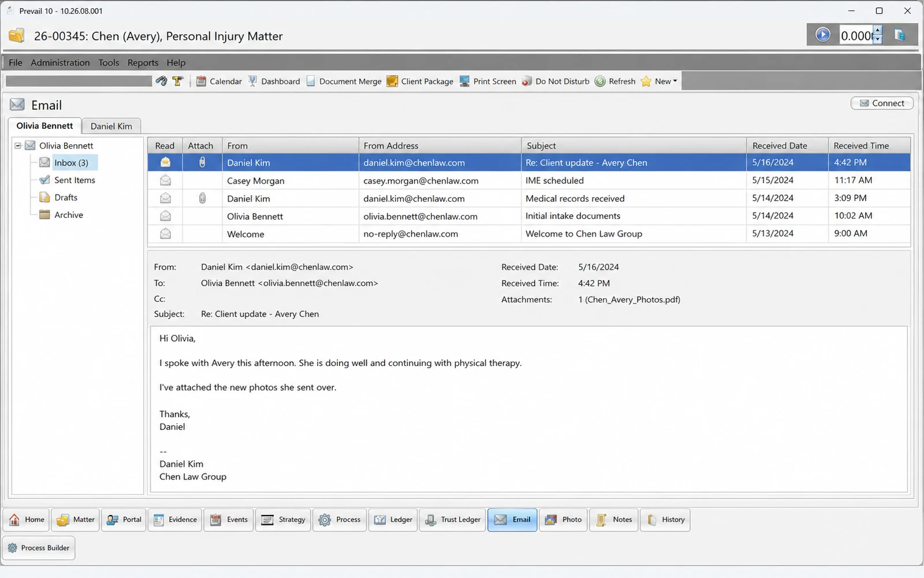Image resolution: width=924 pixels, height=578 pixels.
Task: Sort emails by Subject column
Action: [634, 146]
